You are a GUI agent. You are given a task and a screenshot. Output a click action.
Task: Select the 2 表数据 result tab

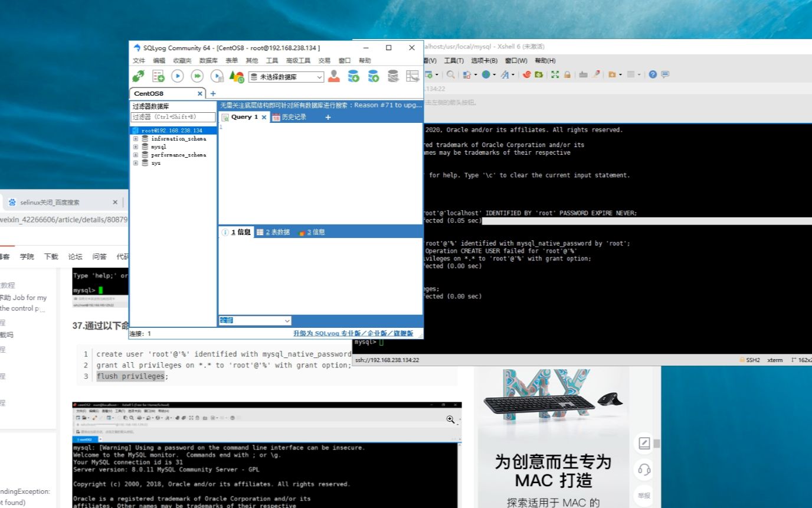coord(273,232)
